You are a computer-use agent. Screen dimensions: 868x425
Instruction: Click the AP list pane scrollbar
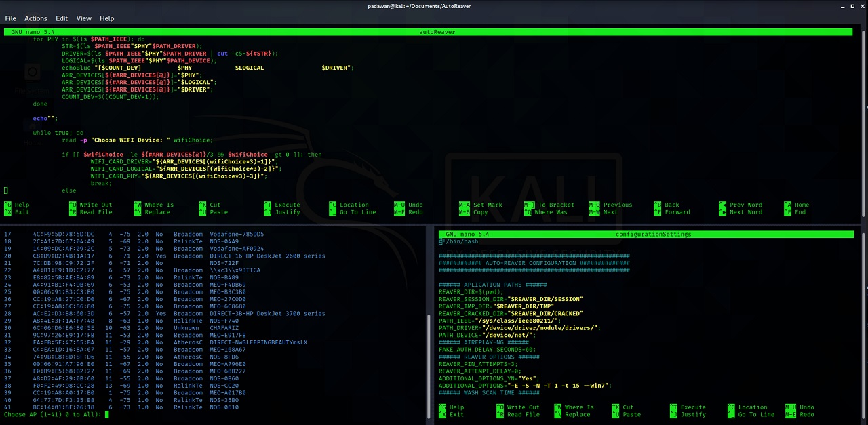click(x=429, y=367)
